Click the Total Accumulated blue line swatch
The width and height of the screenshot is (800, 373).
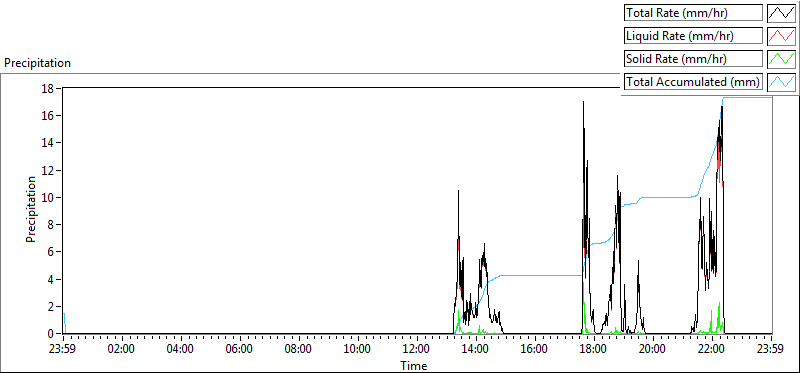782,82
